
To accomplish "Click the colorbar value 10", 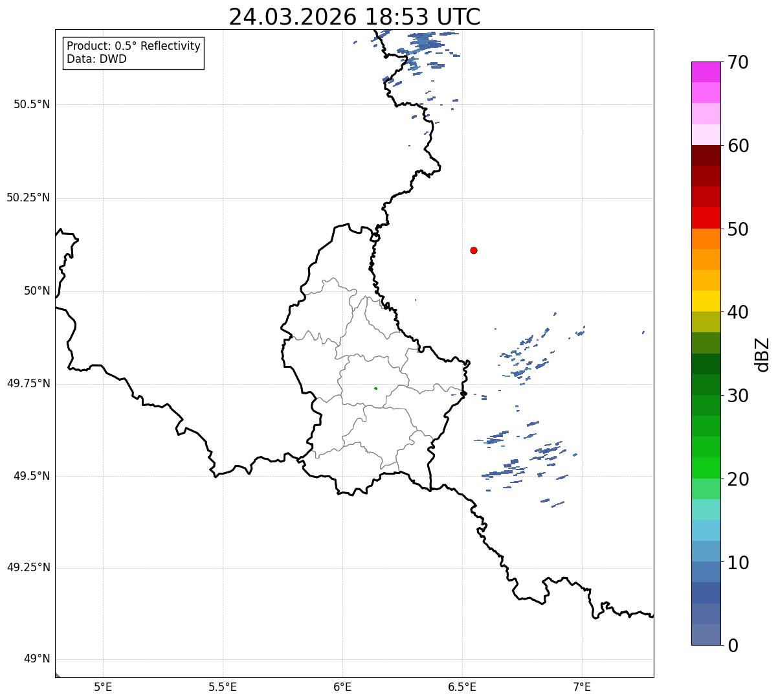I will [738, 563].
